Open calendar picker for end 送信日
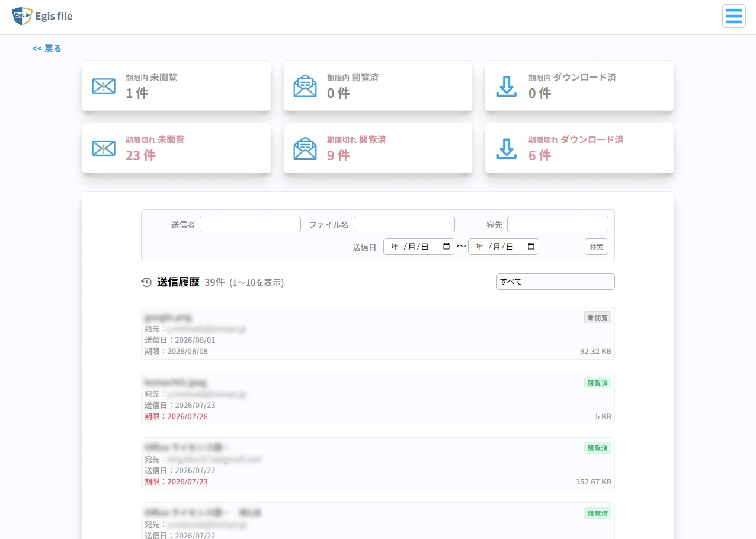The image size is (756, 539). tap(531, 246)
